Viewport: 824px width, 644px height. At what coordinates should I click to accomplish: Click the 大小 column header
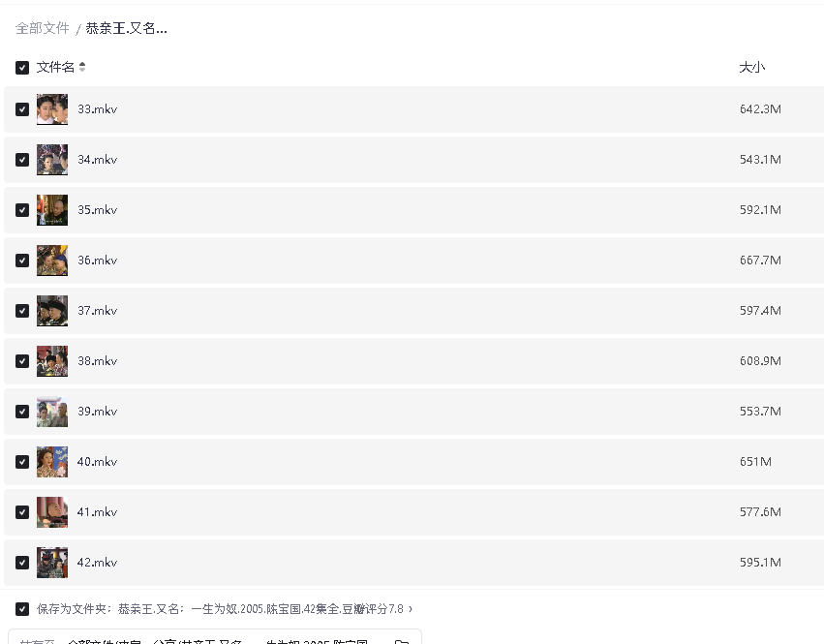[x=751, y=68]
